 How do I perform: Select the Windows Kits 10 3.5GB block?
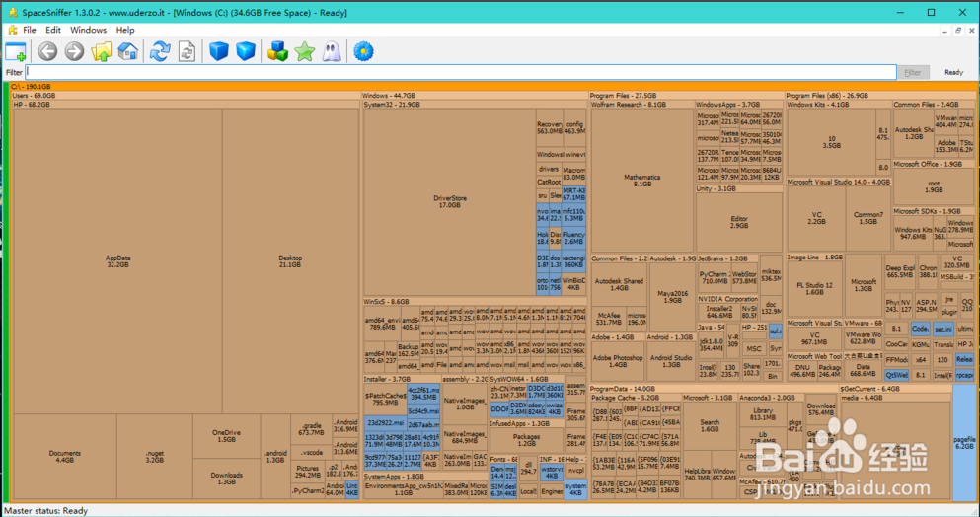[831, 142]
